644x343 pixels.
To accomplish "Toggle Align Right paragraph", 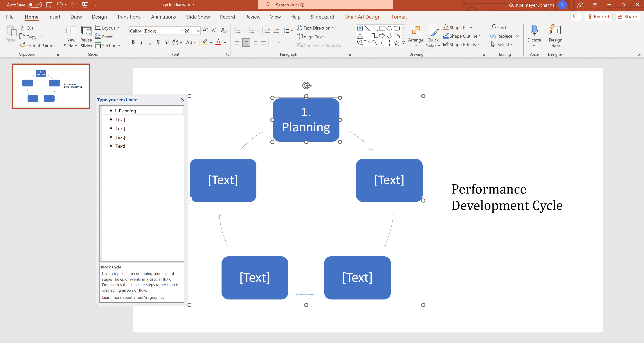I will [255, 42].
